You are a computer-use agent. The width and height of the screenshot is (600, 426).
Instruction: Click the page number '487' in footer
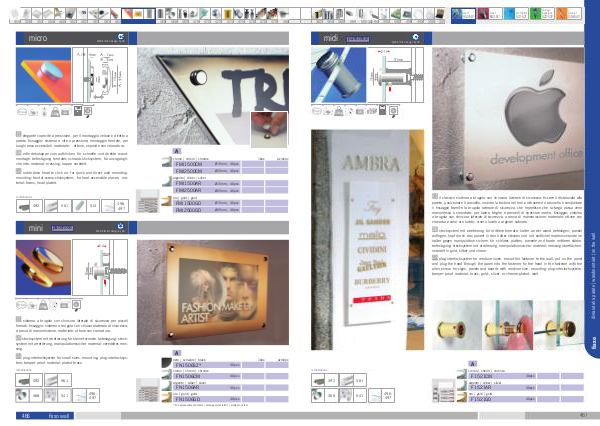583,415
